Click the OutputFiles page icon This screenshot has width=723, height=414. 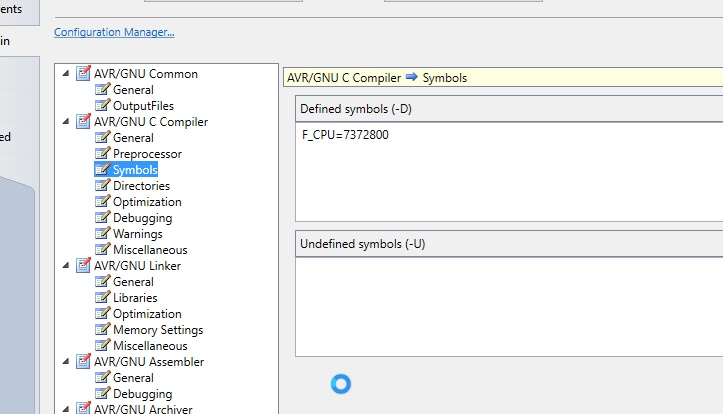pyautogui.click(x=102, y=106)
